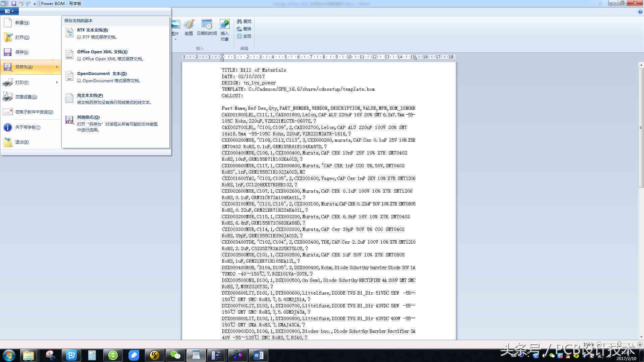This screenshot has width=644, height=362.
Task: Click the 插入对象 insert object icon
Action: [224, 30]
